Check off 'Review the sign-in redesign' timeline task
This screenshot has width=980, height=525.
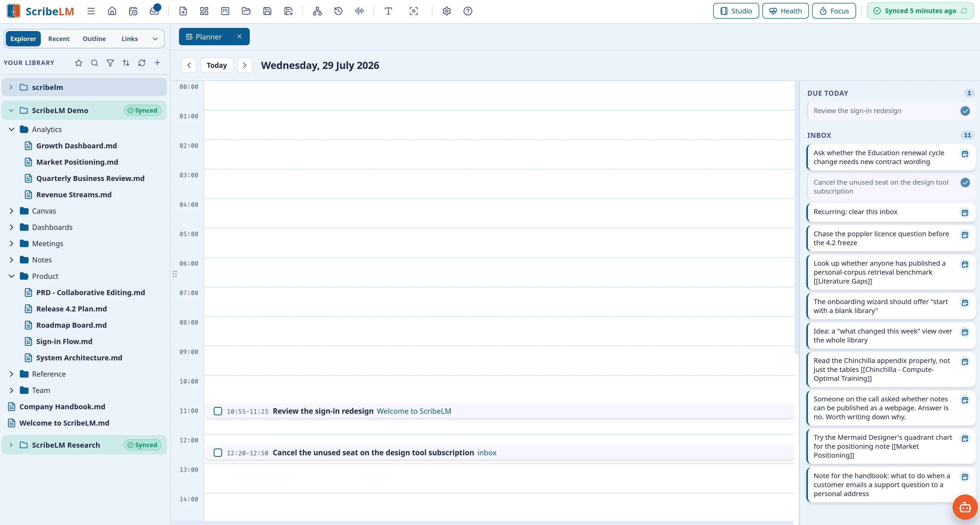(x=218, y=411)
